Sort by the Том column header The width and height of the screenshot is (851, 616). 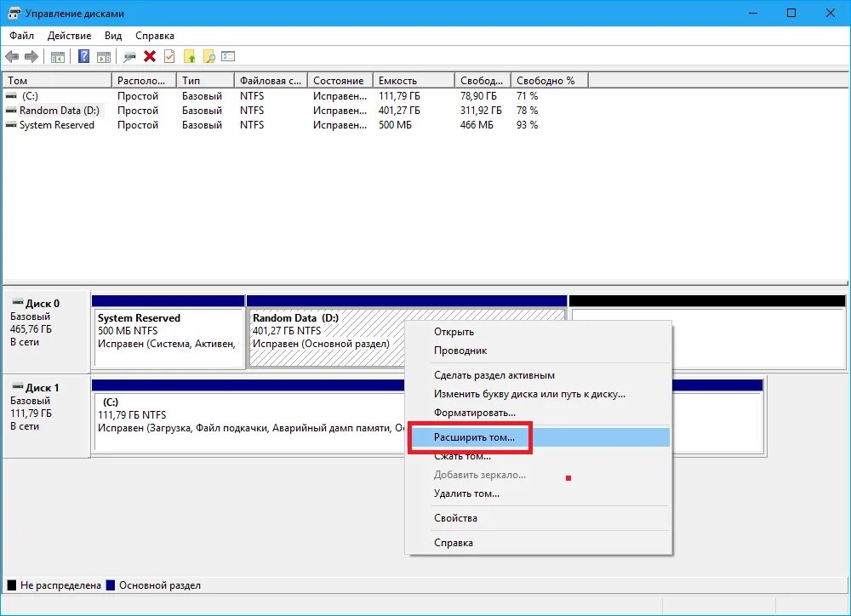pos(57,80)
